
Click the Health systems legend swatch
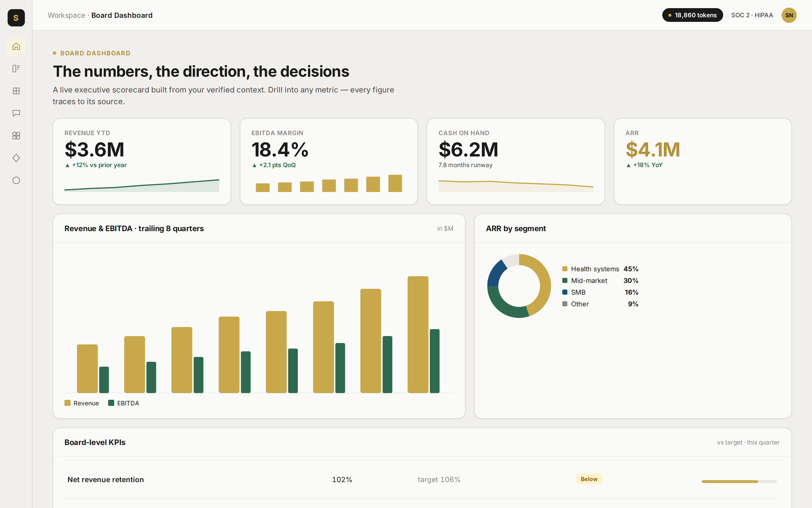pos(565,269)
